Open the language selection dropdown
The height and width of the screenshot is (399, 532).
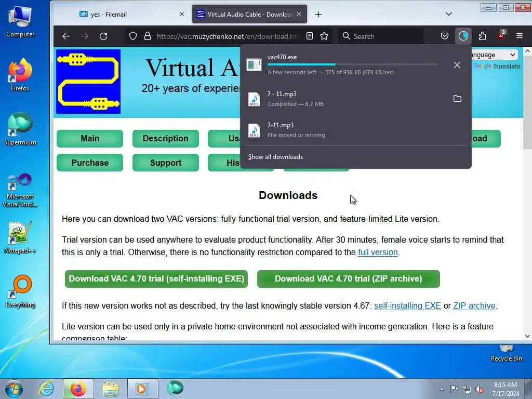pyautogui.click(x=495, y=55)
